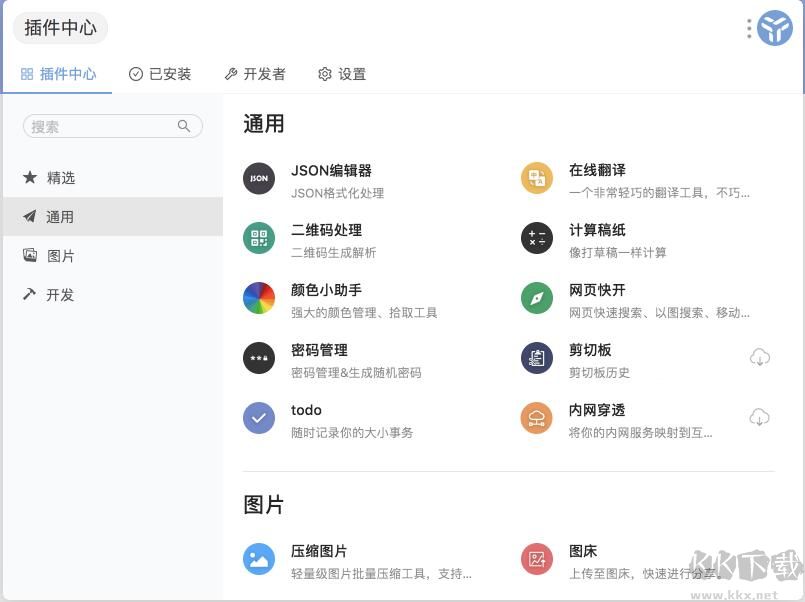Viewport: 805px width, 602px height.
Task: Click the 在线翻译 translation icon
Action: click(536, 178)
